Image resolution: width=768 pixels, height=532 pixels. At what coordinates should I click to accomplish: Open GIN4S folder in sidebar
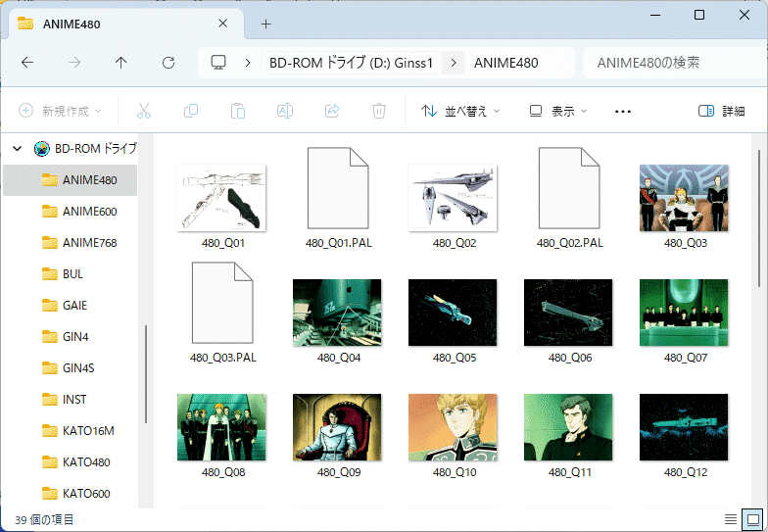(71, 368)
